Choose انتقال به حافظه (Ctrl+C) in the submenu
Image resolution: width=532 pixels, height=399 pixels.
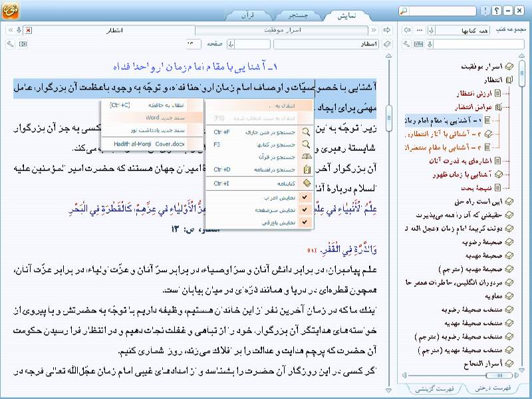coord(152,105)
